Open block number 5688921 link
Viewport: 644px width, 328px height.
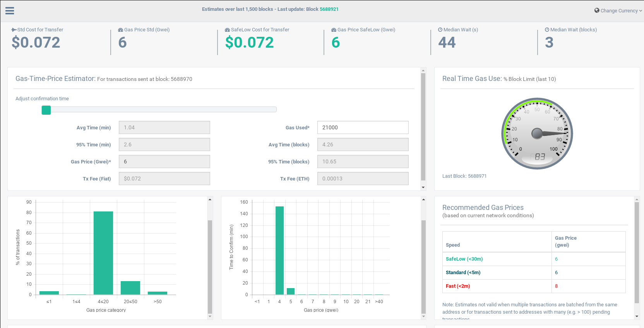pos(329,9)
